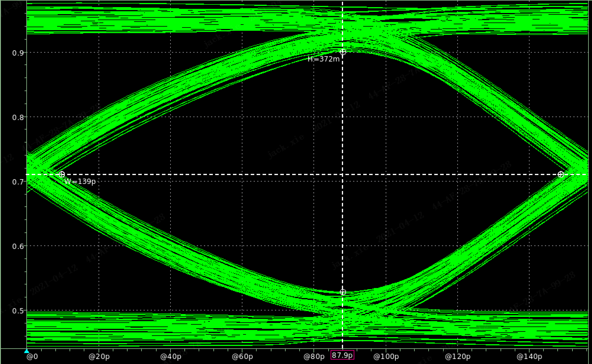Viewport: 592px width, 364px height.
Task: Click the @80p x-axis tick label
Action: point(314,357)
